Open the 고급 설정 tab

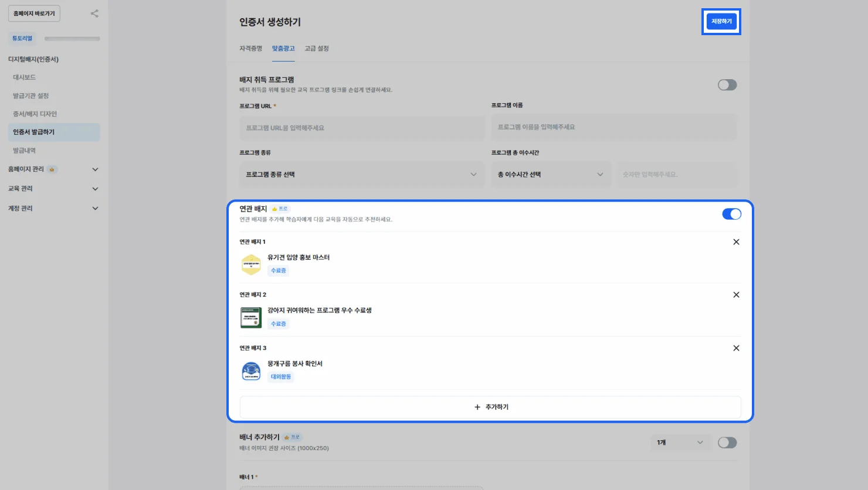pos(317,49)
